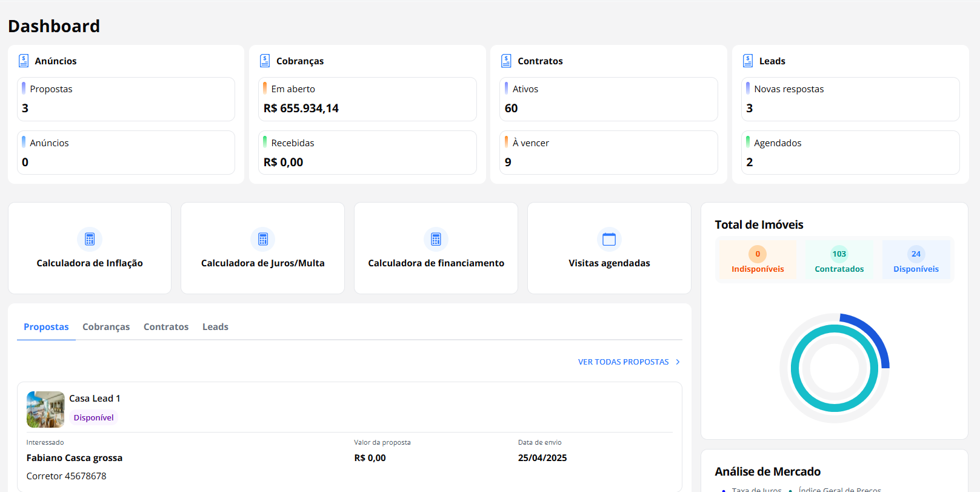Click the send date 25/04/2025
The image size is (980, 492).
(542, 458)
